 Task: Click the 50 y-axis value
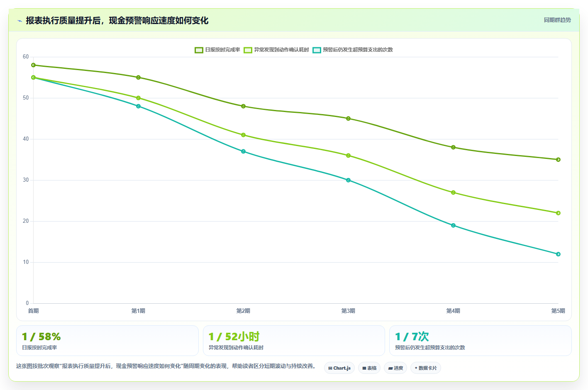[x=26, y=98]
